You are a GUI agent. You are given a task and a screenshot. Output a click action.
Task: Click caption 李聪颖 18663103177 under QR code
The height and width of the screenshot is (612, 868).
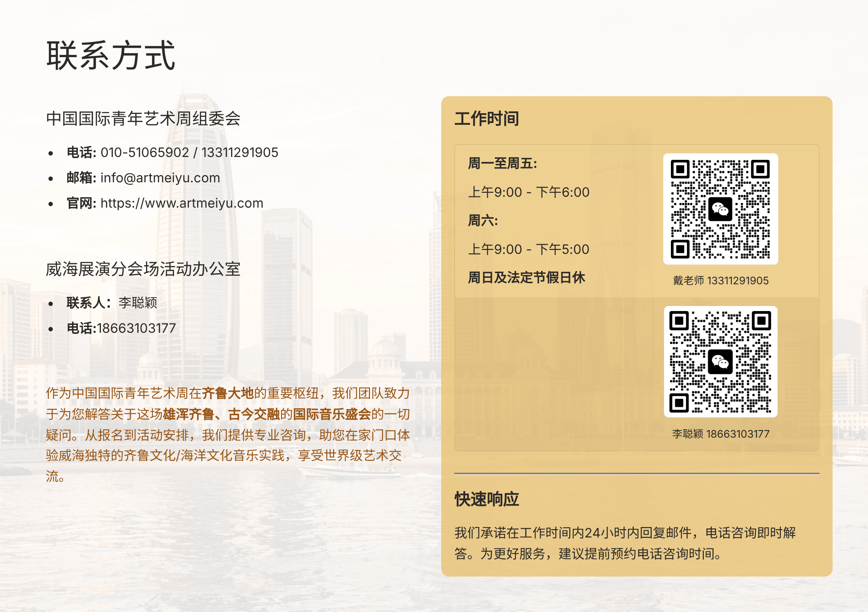point(720,434)
